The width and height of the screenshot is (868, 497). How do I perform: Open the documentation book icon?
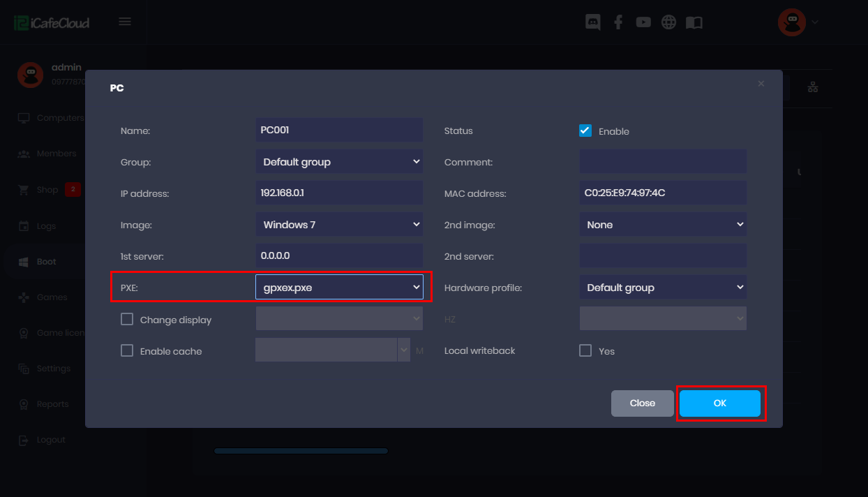point(694,22)
